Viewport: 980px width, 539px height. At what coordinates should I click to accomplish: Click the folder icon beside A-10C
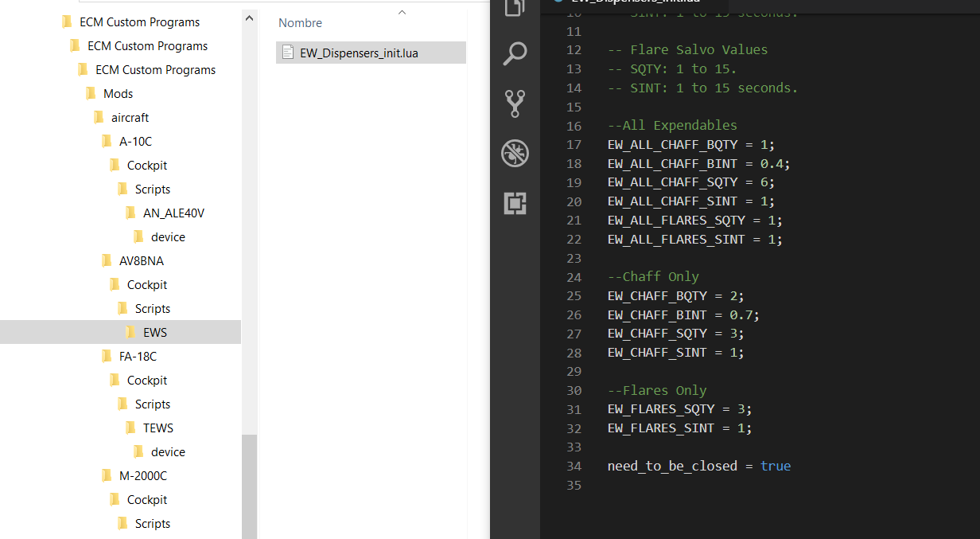[107, 142]
